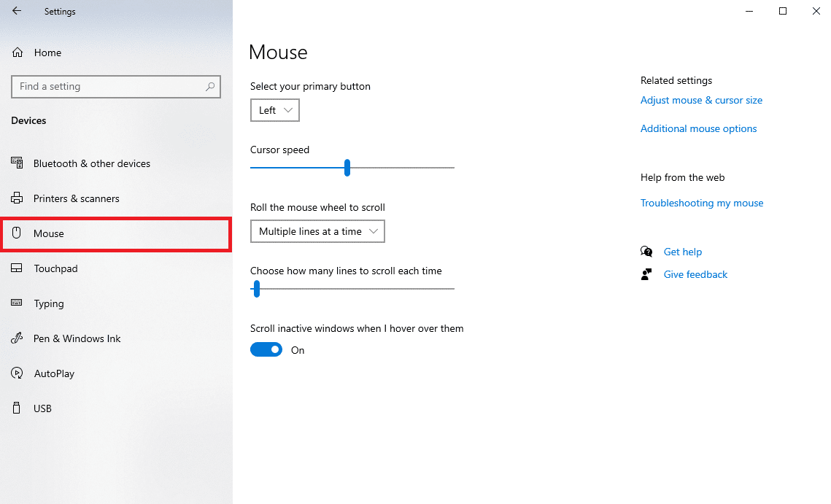
Task: Open the primary button dropdown
Action: point(274,110)
